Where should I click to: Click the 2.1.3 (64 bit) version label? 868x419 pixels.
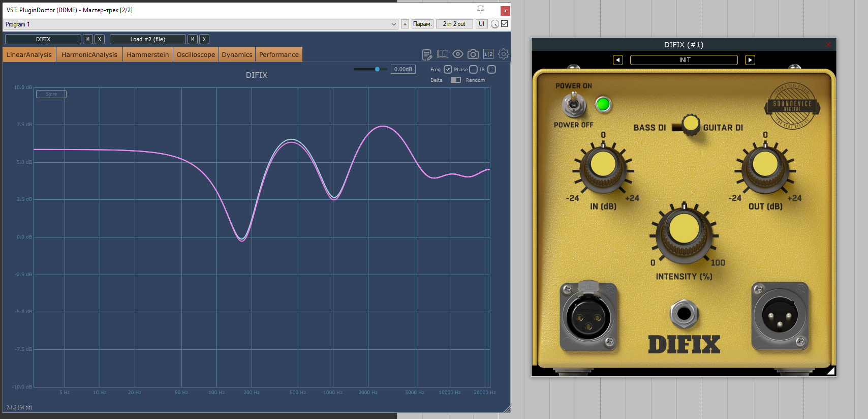(x=19, y=408)
